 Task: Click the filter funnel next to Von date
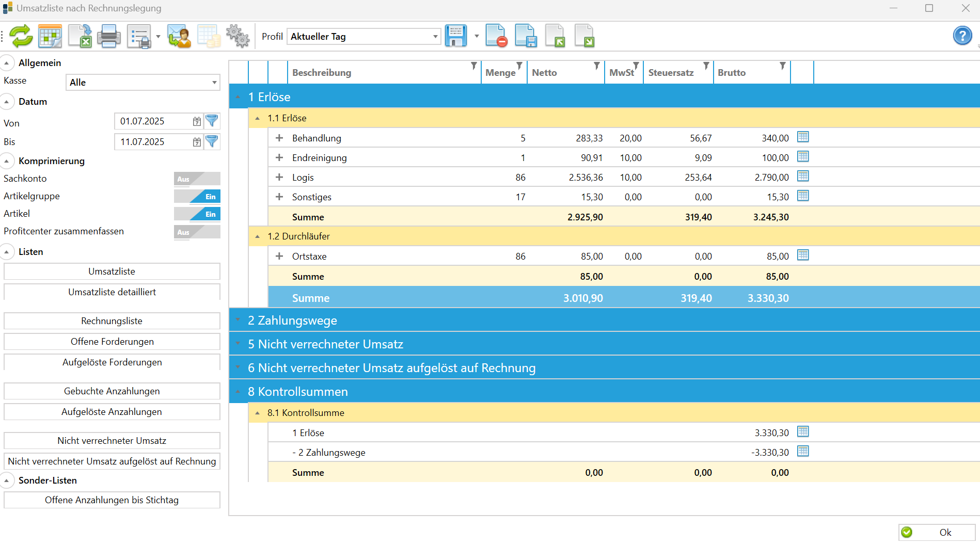pos(212,121)
